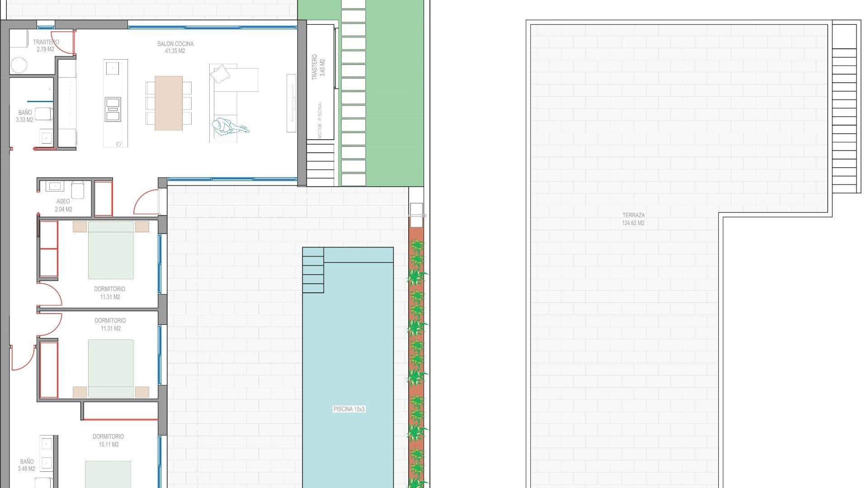Click the vertical TRASTERO 3.45 M2 label

[x=318, y=67]
